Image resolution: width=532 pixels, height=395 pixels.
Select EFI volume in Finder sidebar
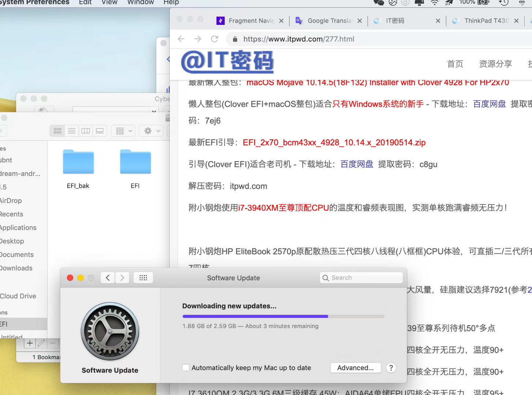click(x=23, y=324)
